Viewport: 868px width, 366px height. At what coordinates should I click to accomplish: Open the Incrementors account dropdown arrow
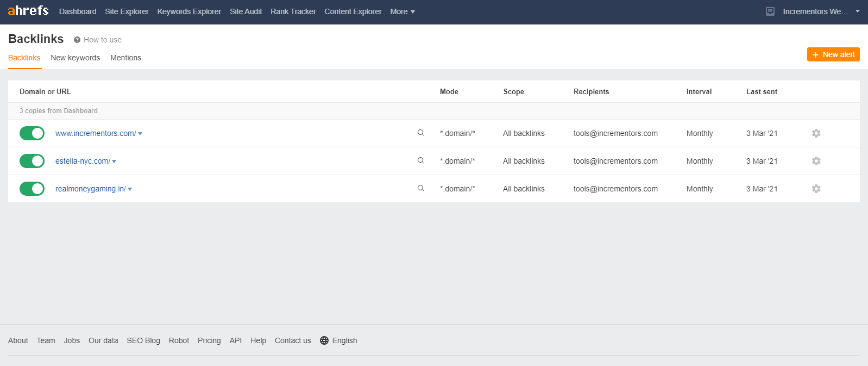858,11
